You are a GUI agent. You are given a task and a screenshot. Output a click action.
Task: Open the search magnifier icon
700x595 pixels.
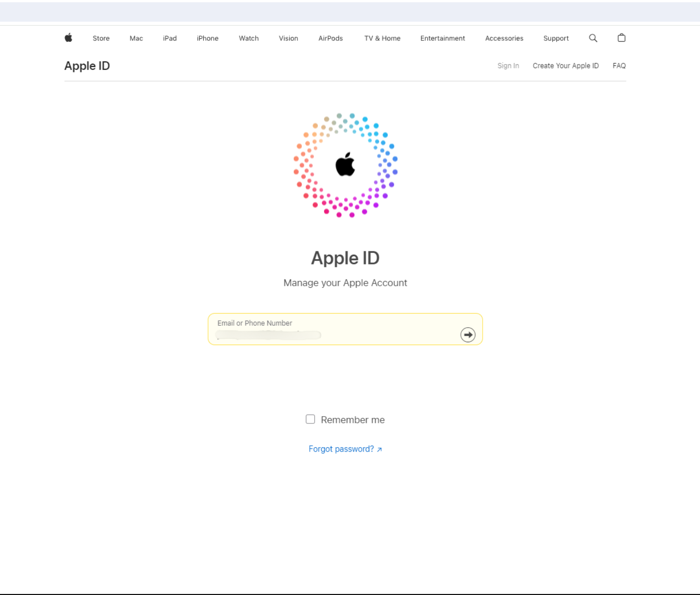[x=593, y=38]
